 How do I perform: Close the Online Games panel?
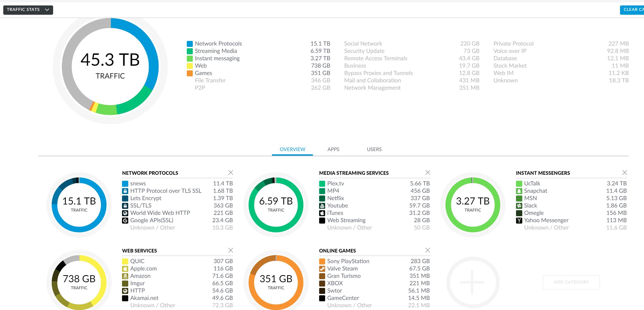pos(428,250)
